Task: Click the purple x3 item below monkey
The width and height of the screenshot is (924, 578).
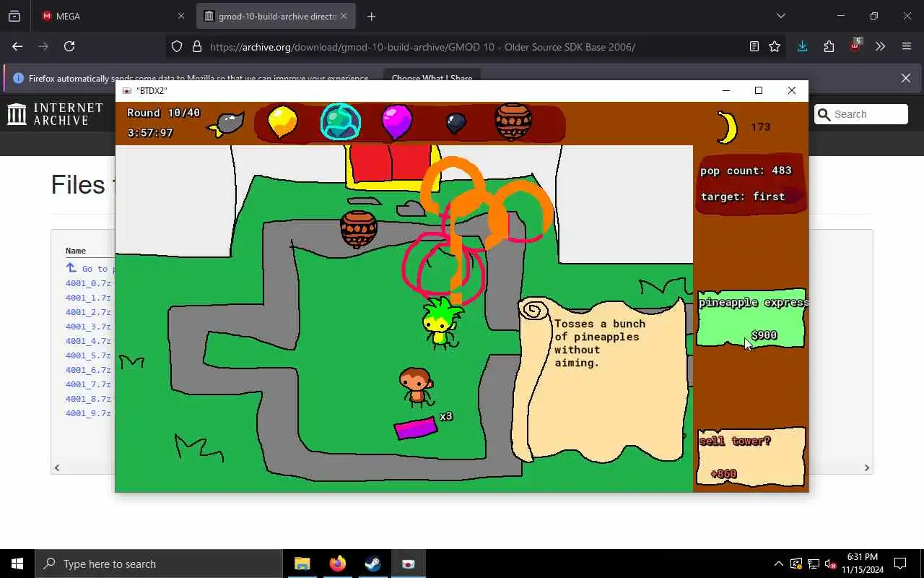Action: pos(416,428)
